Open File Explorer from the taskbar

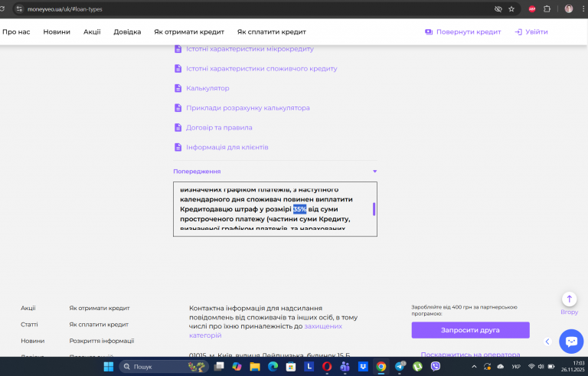click(255, 367)
